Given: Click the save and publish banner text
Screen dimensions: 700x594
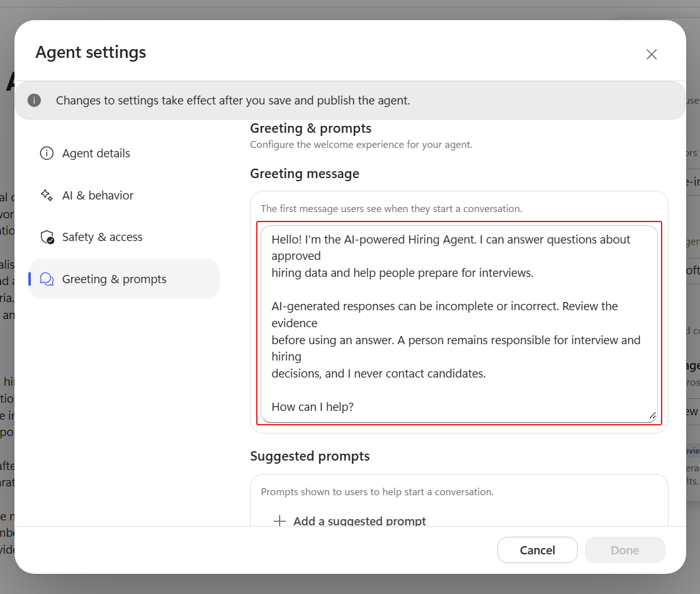Looking at the screenshot, I should click(232, 101).
